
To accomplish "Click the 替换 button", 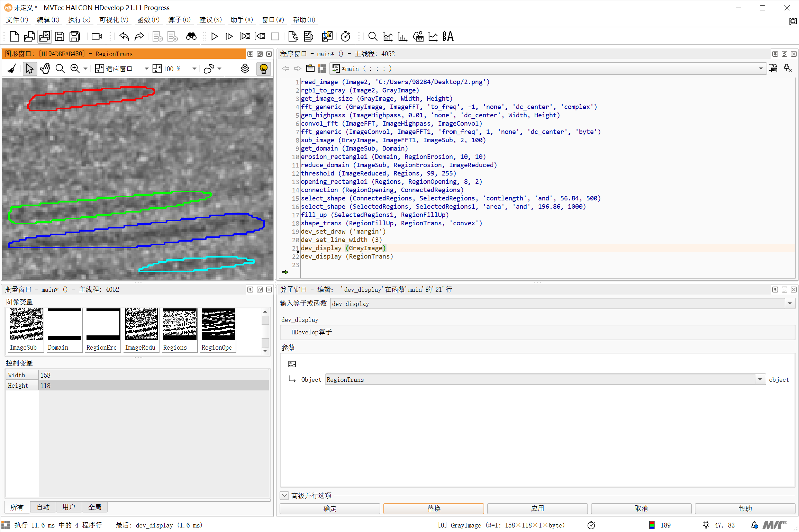I will point(434,508).
